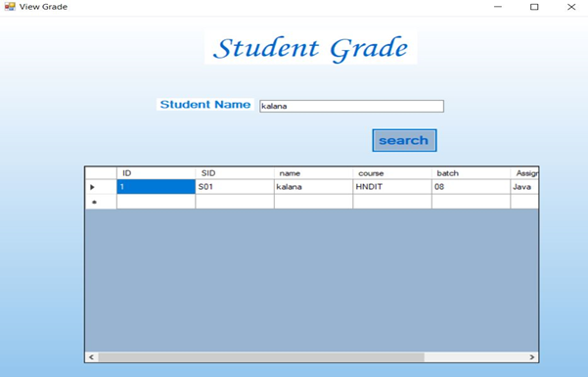
Task: Minimize the View Grade window
Action: coord(498,7)
